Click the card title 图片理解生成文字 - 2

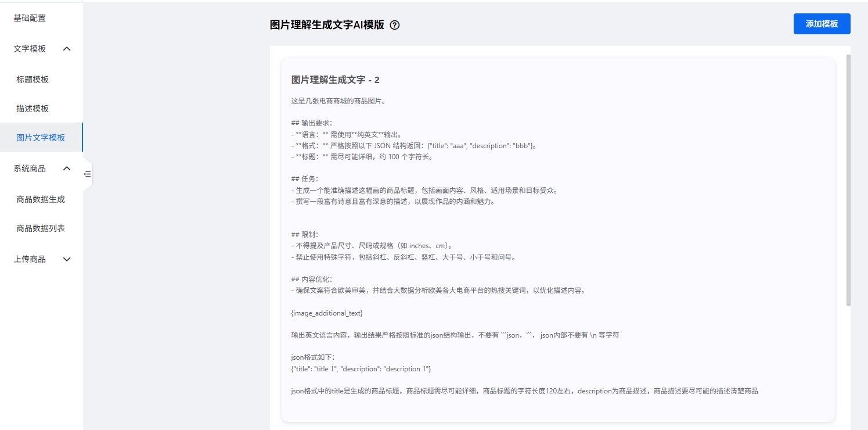coord(336,80)
